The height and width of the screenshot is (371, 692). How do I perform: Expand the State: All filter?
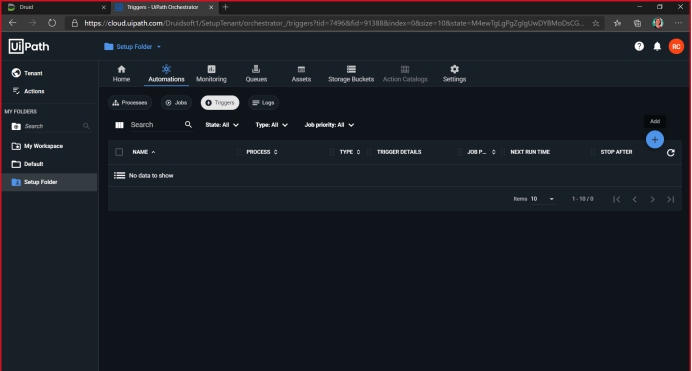tap(222, 125)
